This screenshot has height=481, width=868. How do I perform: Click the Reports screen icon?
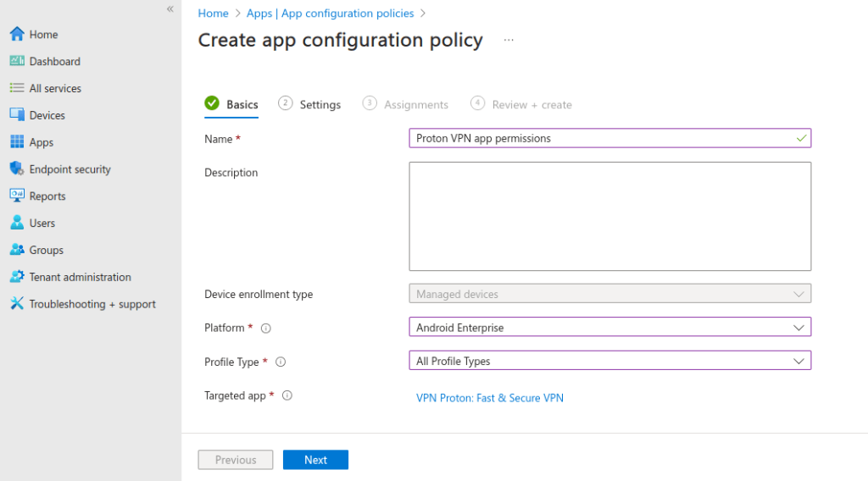17,196
